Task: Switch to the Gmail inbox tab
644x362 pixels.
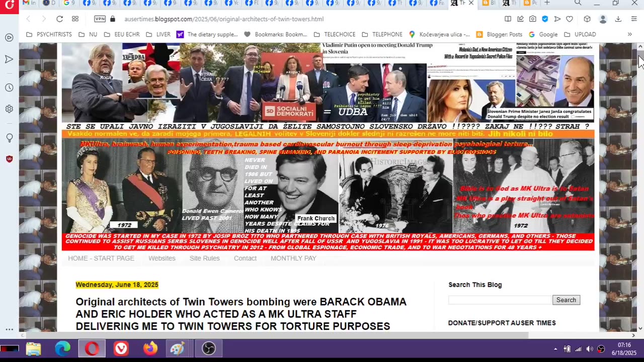Action: (x=29, y=3)
